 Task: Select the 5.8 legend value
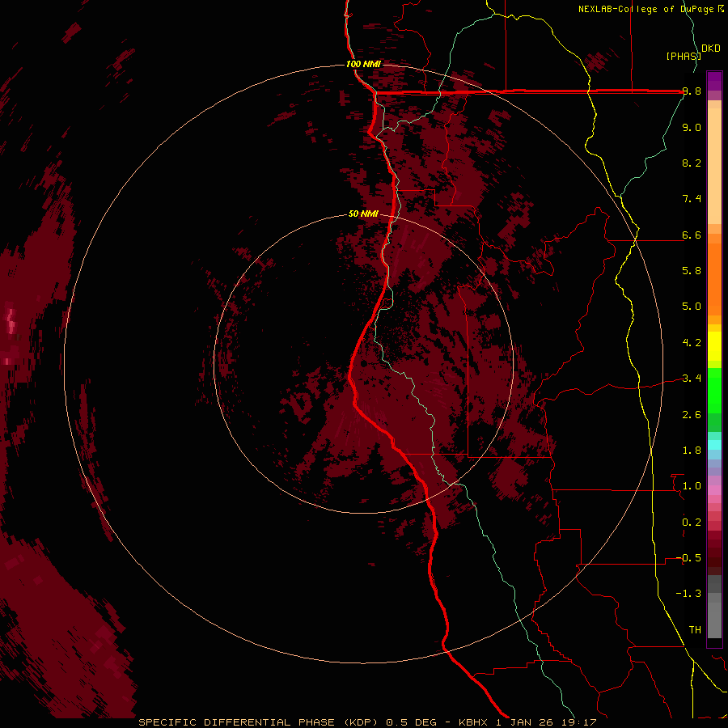pos(692,271)
